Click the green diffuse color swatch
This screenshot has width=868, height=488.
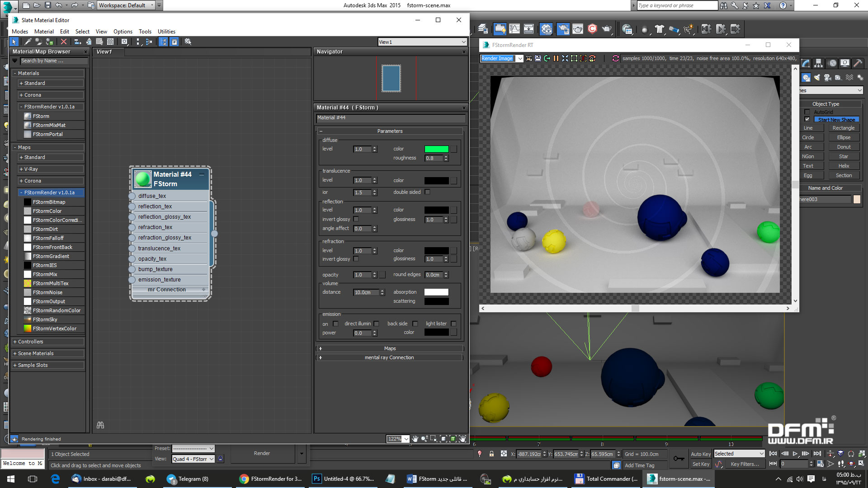click(436, 149)
